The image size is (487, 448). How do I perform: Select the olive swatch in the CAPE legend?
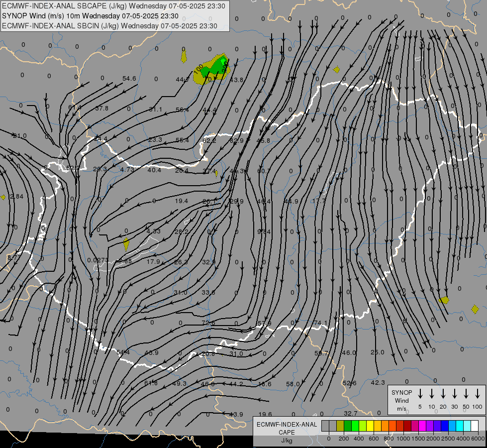(x=340, y=426)
